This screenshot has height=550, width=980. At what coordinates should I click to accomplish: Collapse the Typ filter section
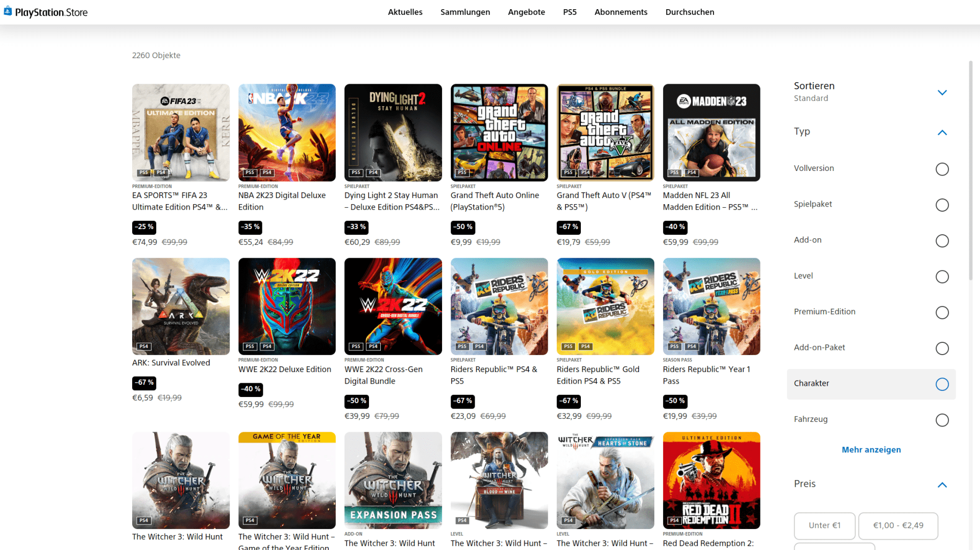(942, 133)
